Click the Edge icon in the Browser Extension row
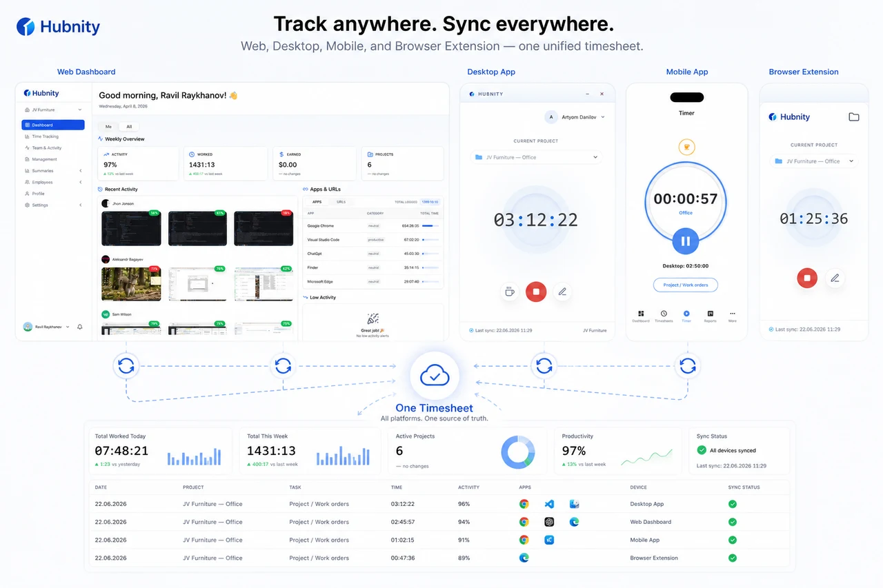 point(524,558)
